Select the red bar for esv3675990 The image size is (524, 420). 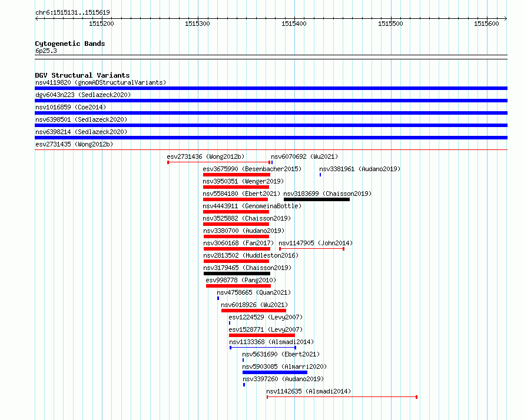coord(237,175)
